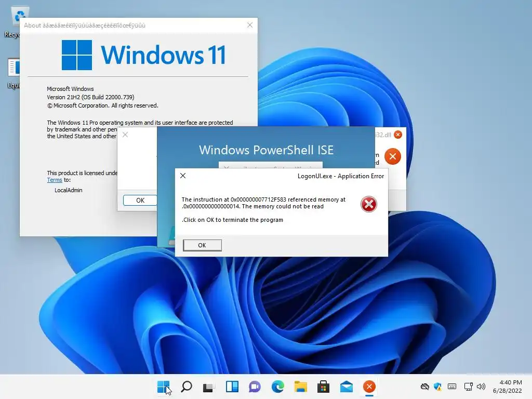Launch Microsoft Edge from the taskbar

pyautogui.click(x=277, y=387)
